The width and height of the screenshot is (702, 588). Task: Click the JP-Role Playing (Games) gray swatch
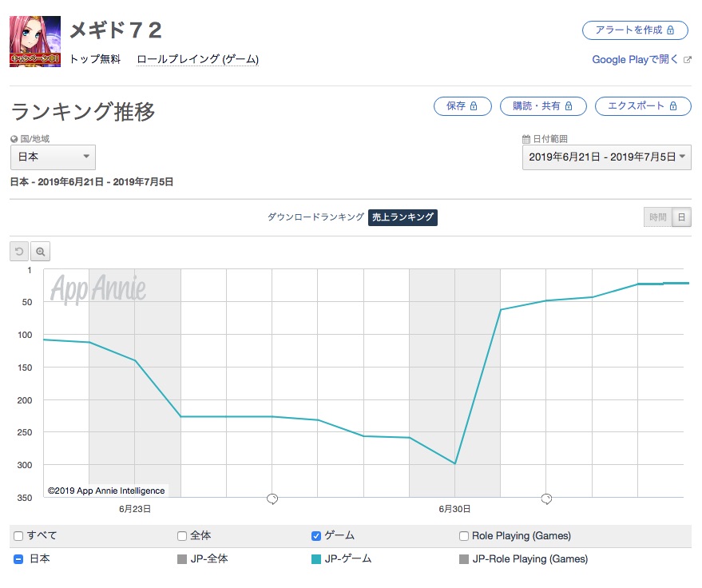(x=464, y=559)
